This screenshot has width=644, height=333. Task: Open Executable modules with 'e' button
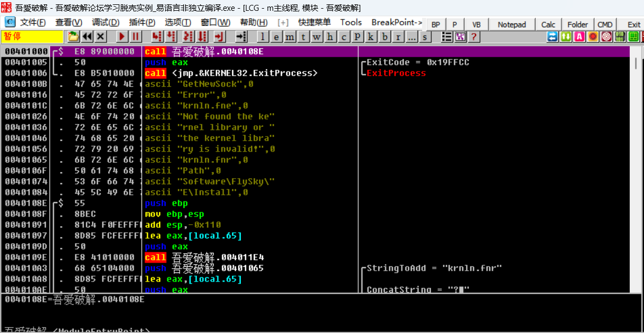(x=276, y=37)
